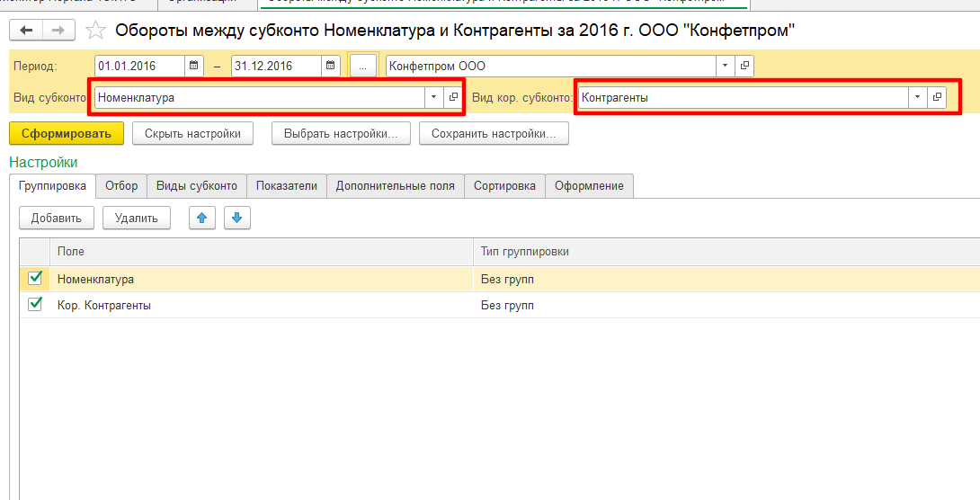Go back with the left arrow button
This screenshot has width=980, height=500.
coord(26,30)
